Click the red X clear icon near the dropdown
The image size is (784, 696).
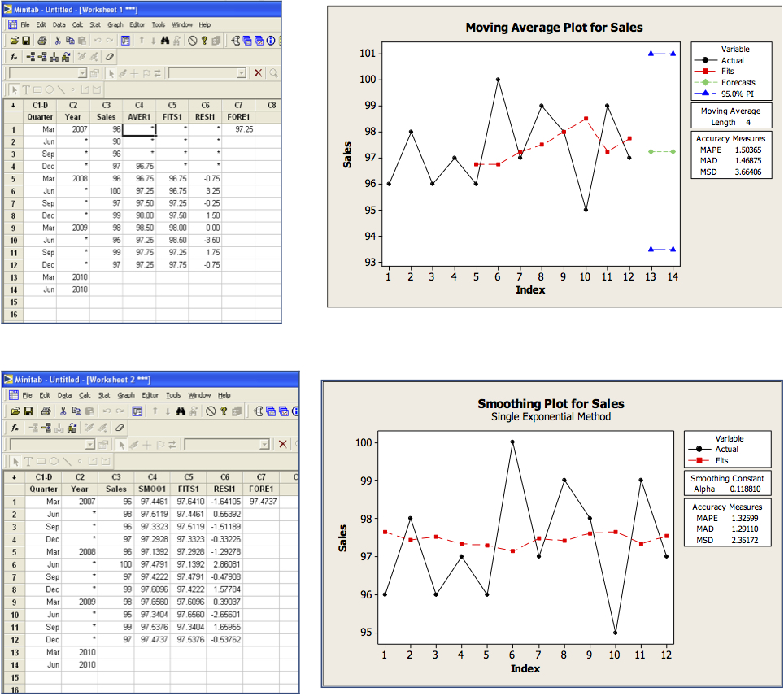pyautogui.click(x=259, y=72)
